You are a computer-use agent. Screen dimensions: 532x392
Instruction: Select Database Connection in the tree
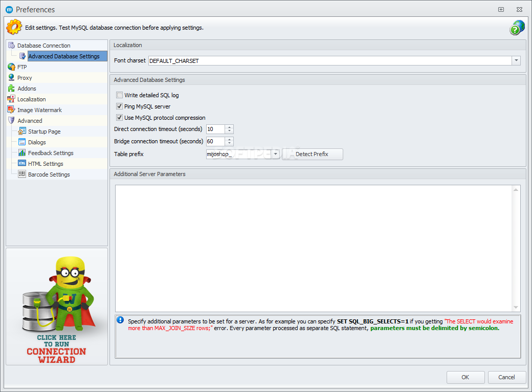tap(44, 46)
